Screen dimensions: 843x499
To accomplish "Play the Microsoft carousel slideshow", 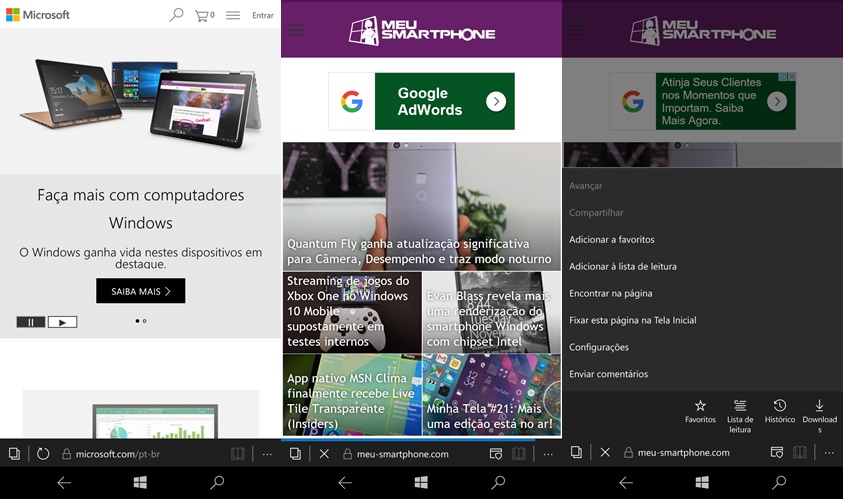I will [x=62, y=322].
